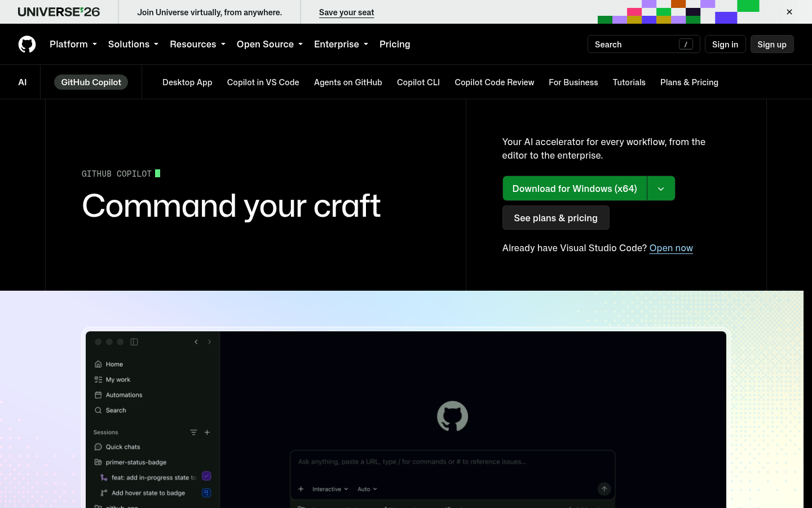The width and height of the screenshot is (812, 508).
Task: Open the Tutorials tab
Action: (x=629, y=82)
